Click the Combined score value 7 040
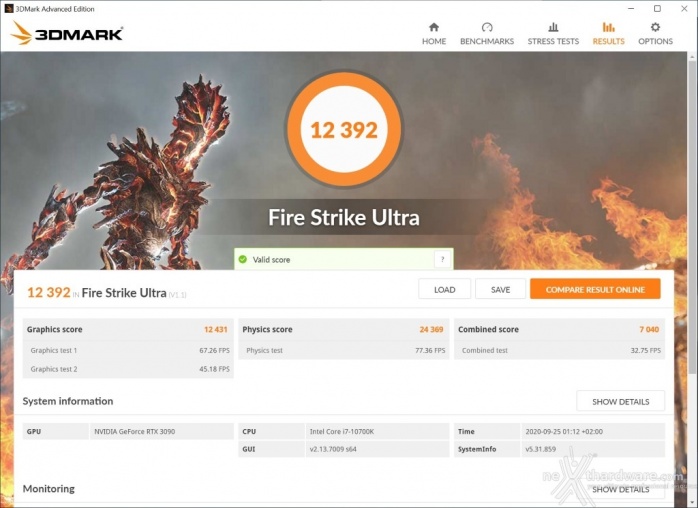698x508 pixels. [x=649, y=329]
